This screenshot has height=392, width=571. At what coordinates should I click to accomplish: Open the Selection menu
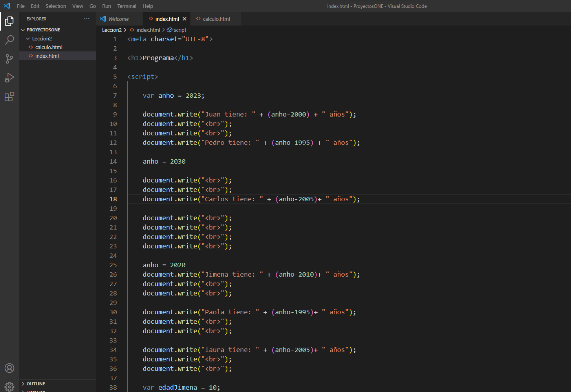coord(56,6)
